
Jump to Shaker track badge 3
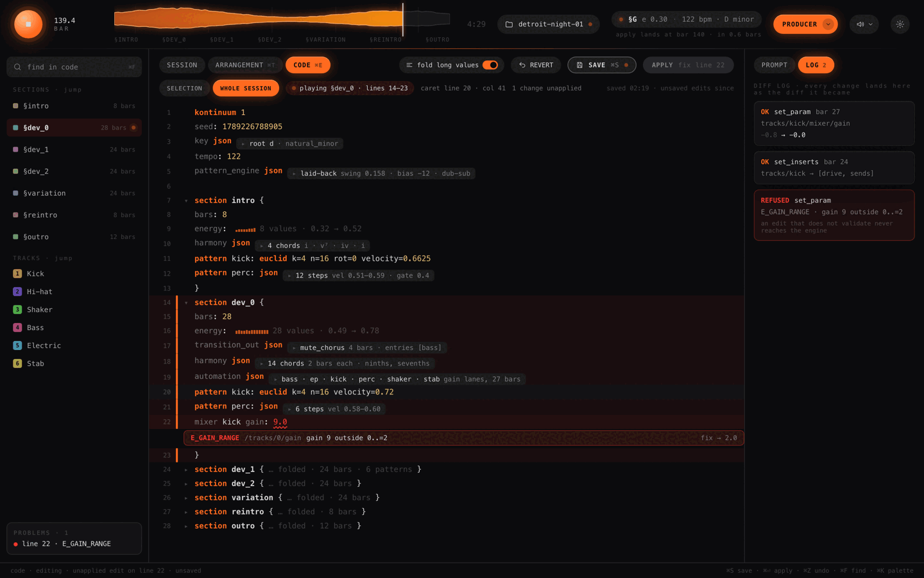[x=17, y=310]
